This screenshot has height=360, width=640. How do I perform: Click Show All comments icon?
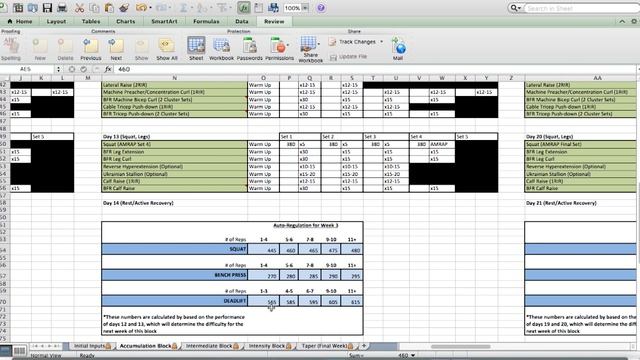(x=167, y=48)
